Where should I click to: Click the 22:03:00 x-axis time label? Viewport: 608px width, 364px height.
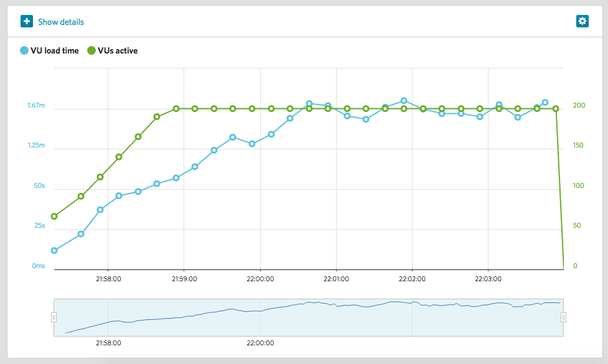[487, 279]
